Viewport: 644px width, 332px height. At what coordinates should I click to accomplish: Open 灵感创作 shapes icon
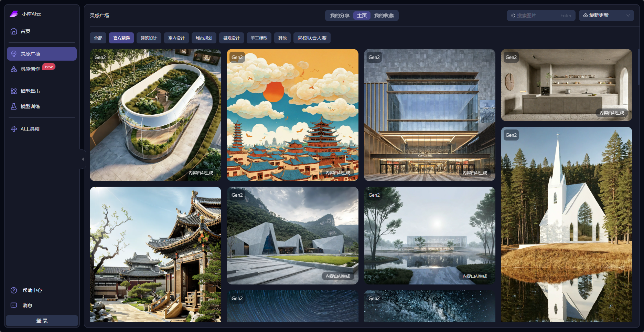pyautogui.click(x=14, y=69)
